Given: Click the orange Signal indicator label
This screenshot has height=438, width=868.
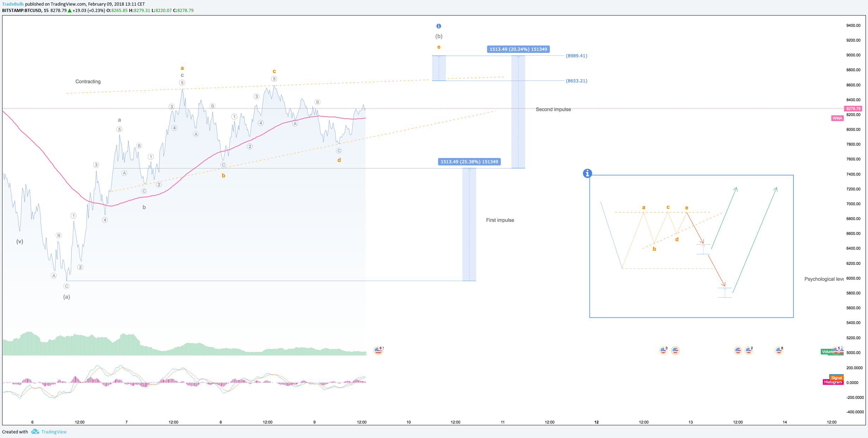Looking at the screenshot, I should 836,377.
